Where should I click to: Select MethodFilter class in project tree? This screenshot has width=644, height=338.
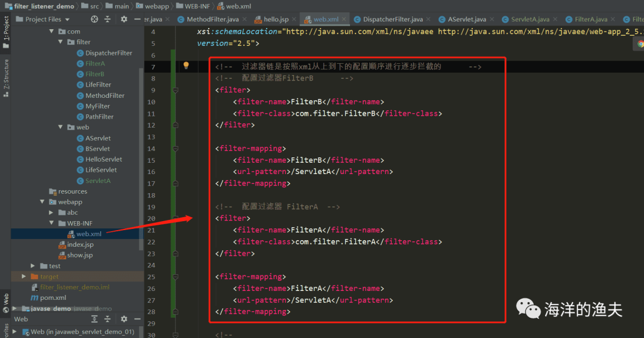pos(101,95)
